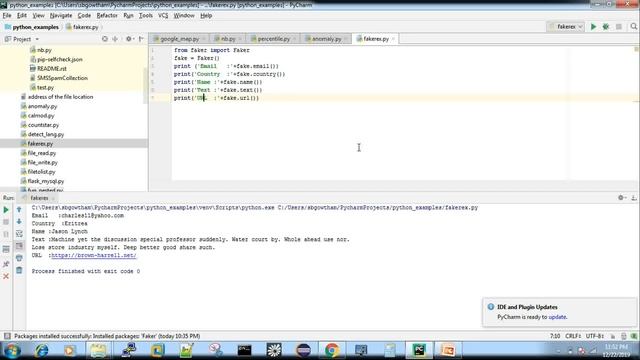Open the Refactor menu
Screen dimensions: 640x360
[x=107, y=16]
